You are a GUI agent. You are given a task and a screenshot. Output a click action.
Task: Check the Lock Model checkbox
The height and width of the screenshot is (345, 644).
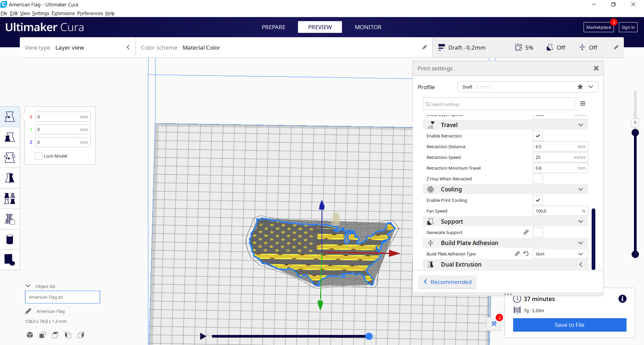(39, 156)
